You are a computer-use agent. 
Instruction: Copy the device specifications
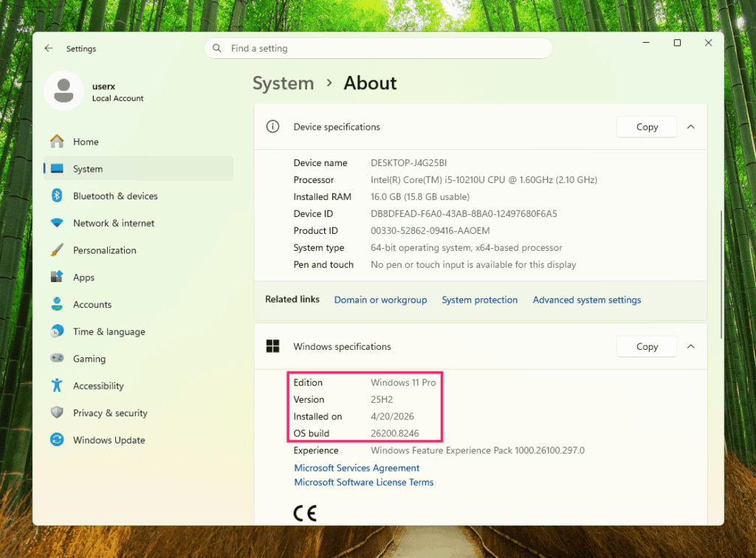click(x=647, y=127)
